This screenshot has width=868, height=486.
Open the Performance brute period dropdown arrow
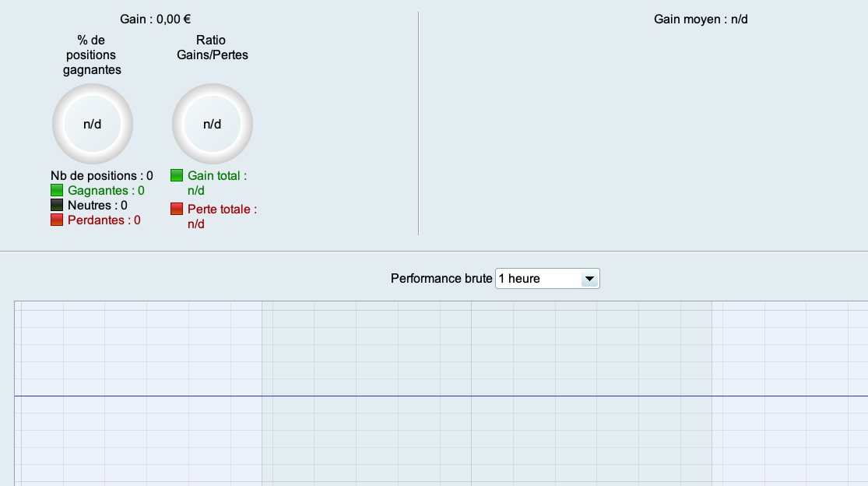[589, 278]
